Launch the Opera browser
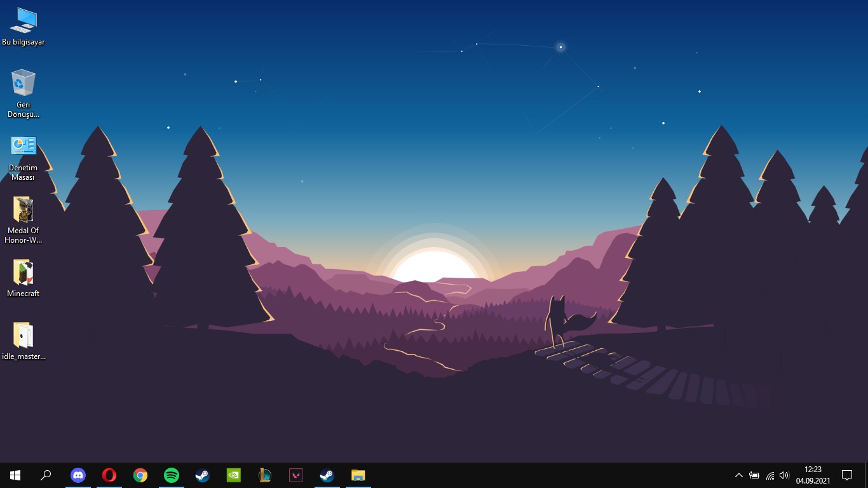The image size is (868, 488). click(x=109, y=475)
